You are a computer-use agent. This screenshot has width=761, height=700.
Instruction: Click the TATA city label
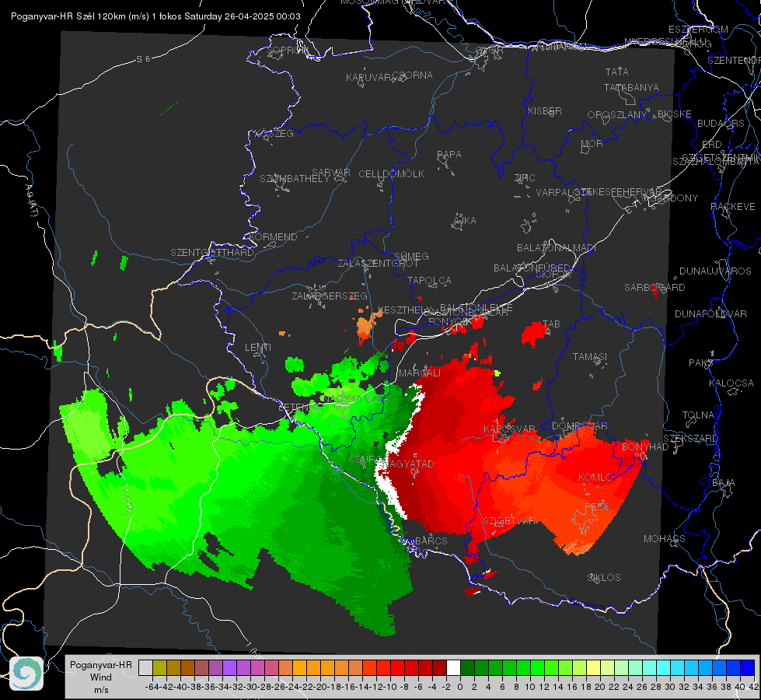(x=617, y=72)
